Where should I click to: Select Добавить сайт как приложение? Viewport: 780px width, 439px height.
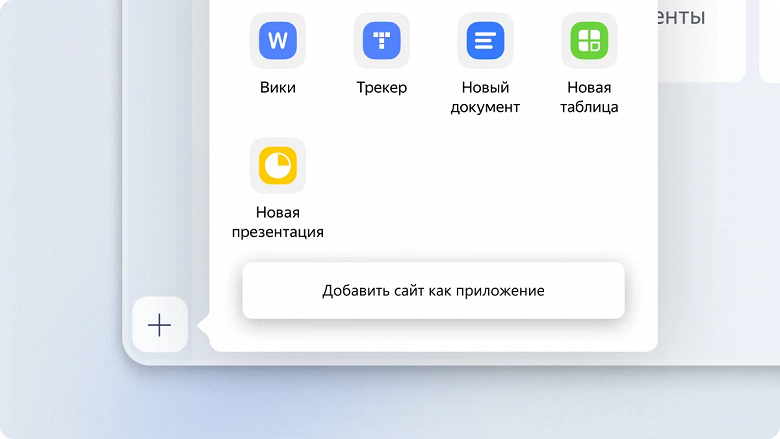[433, 290]
